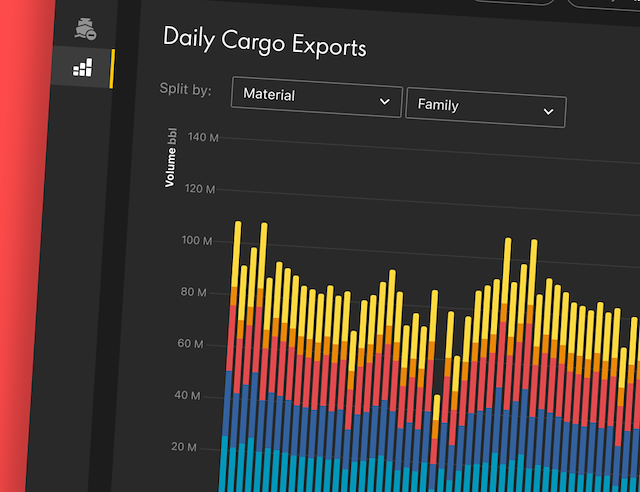Viewport: 640px width, 492px height.
Task: Click the Material dropdown chevron arrow
Action: pyautogui.click(x=384, y=101)
